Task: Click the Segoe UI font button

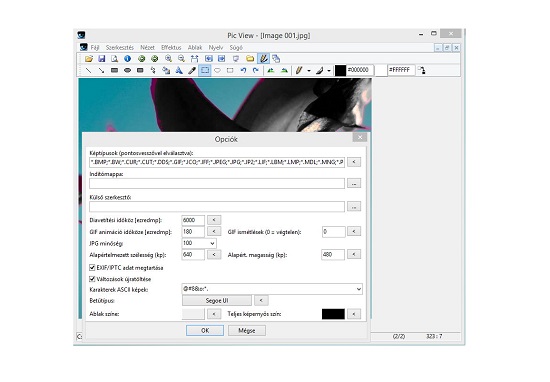Action: coord(217,301)
